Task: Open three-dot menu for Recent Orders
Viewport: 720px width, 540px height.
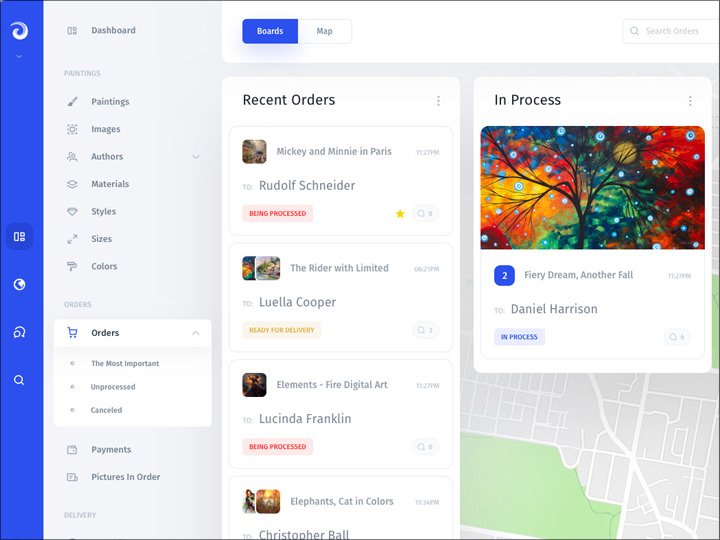Action: (438, 101)
